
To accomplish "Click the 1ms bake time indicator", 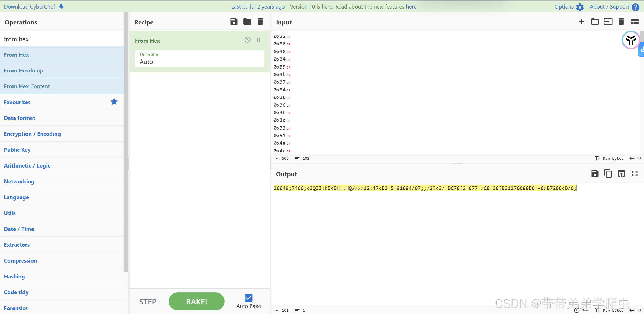I will (582, 310).
